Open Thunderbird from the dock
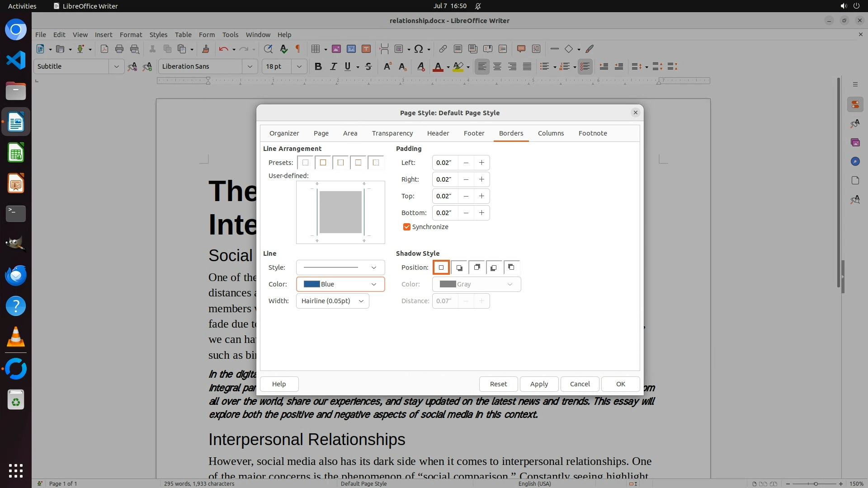Viewport: 868px width, 488px height. (x=16, y=276)
